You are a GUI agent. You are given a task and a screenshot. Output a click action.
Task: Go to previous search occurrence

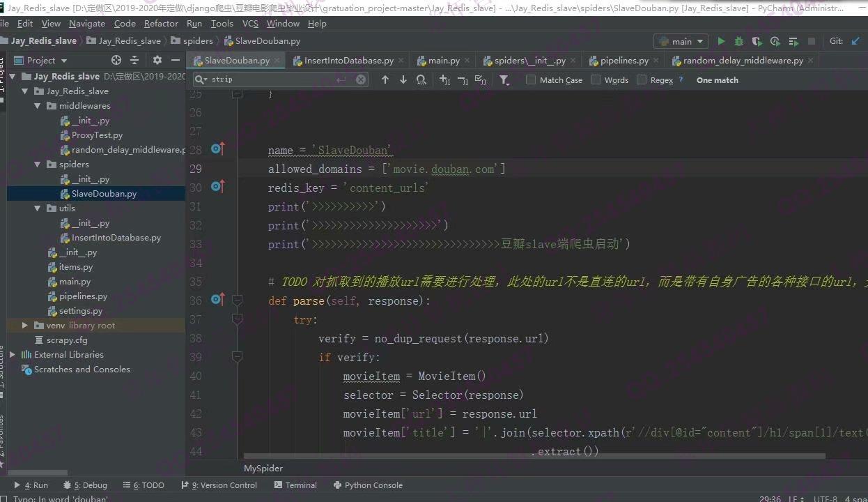point(385,79)
